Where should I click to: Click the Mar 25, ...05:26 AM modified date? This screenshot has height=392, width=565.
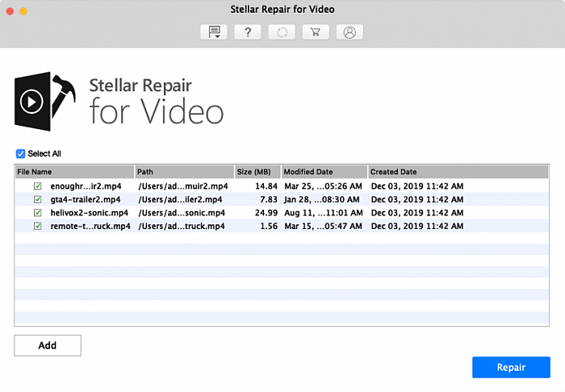pyautogui.click(x=323, y=186)
